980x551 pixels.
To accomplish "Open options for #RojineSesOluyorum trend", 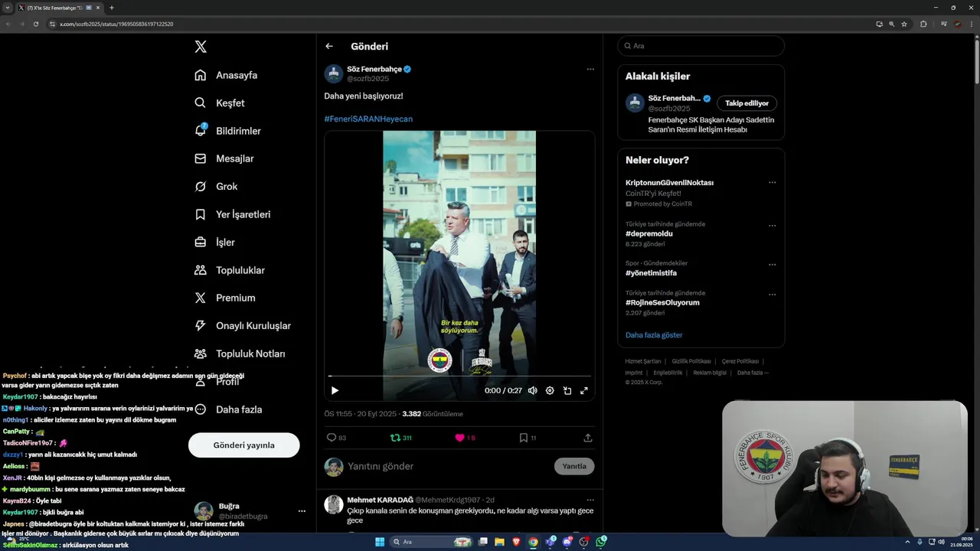I will click(773, 295).
